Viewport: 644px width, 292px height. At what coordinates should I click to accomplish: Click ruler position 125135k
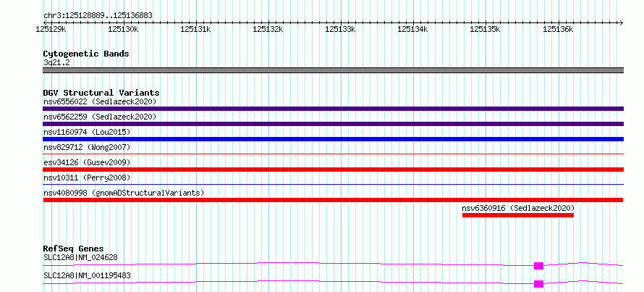point(485,29)
